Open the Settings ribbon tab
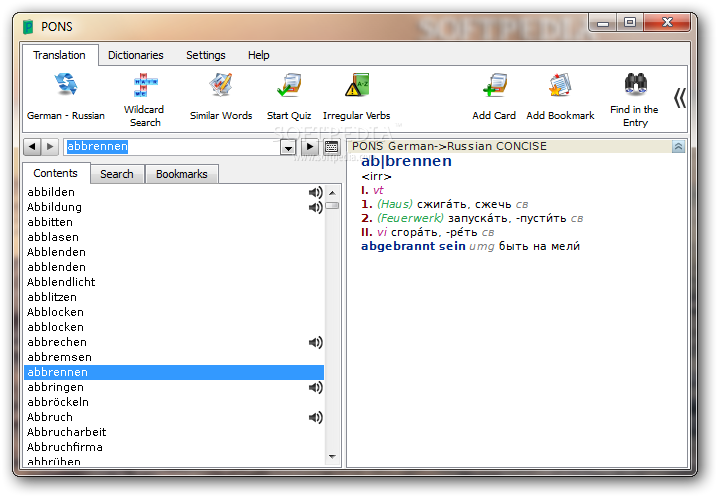 point(206,55)
